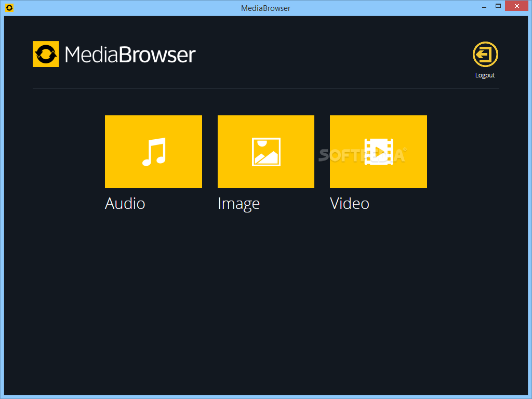This screenshot has width=532, height=399.
Task: Click the MediaBrowser window title text
Action: point(265,8)
